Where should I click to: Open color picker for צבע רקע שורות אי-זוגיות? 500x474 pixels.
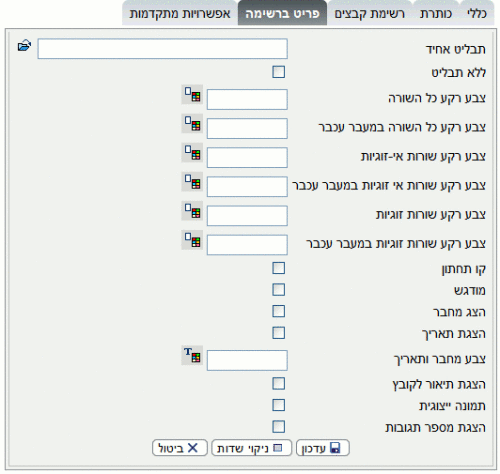[192, 153]
